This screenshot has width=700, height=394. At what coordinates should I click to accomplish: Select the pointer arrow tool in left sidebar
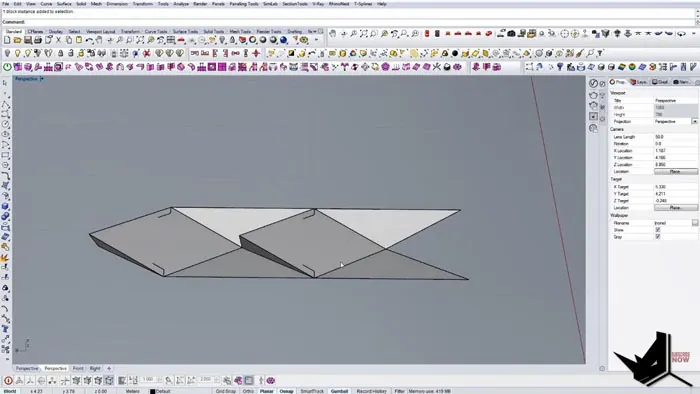5,83
